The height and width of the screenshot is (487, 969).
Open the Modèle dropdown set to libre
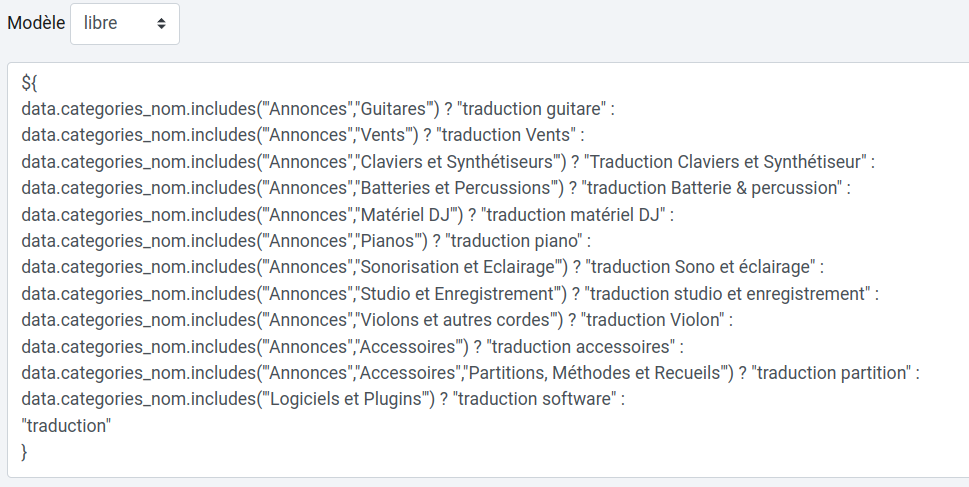(x=124, y=23)
